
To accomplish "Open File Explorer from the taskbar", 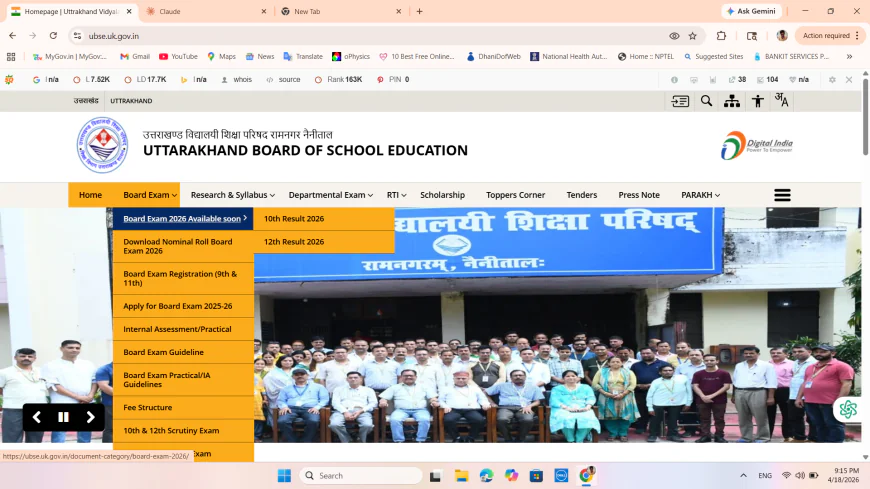I will pyautogui.click(x=462, y=476).
